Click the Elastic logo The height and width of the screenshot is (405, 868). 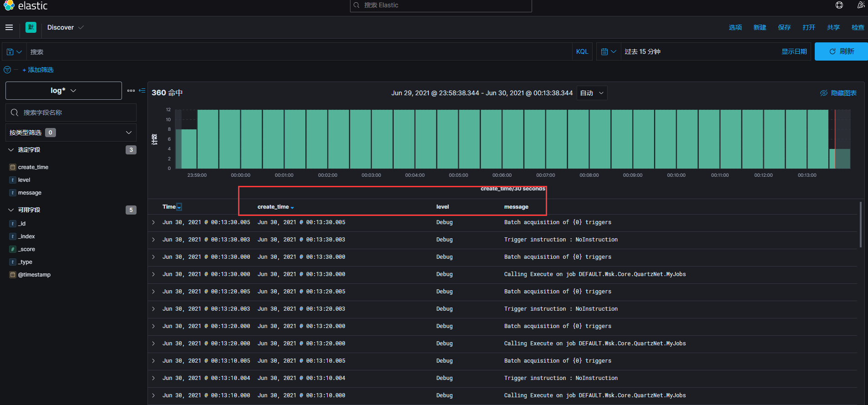coord(25,5)
